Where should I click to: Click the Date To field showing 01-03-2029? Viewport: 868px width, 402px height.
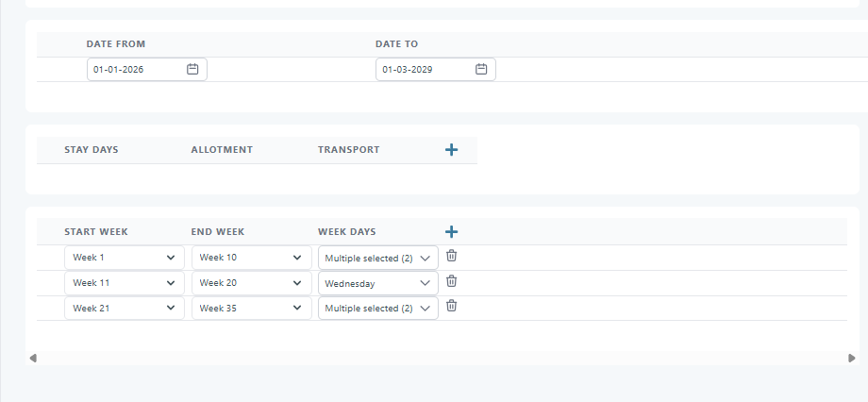(x=424, y=70)
